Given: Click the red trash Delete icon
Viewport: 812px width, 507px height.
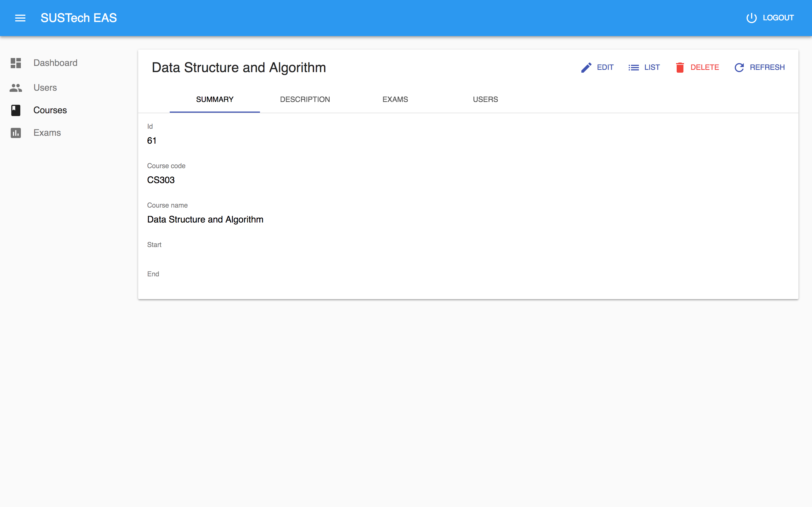Looking at the screenshot, I should pyautogui.click(x=680, y=67).
